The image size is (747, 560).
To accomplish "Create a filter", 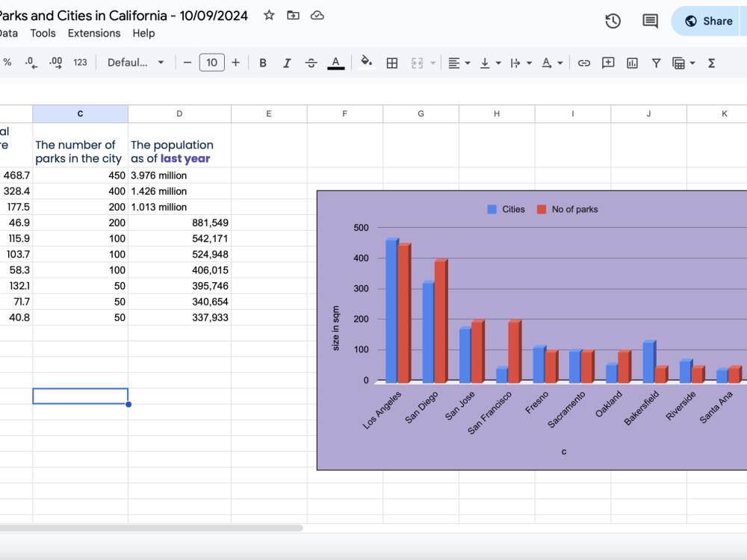I will point(656,63).
